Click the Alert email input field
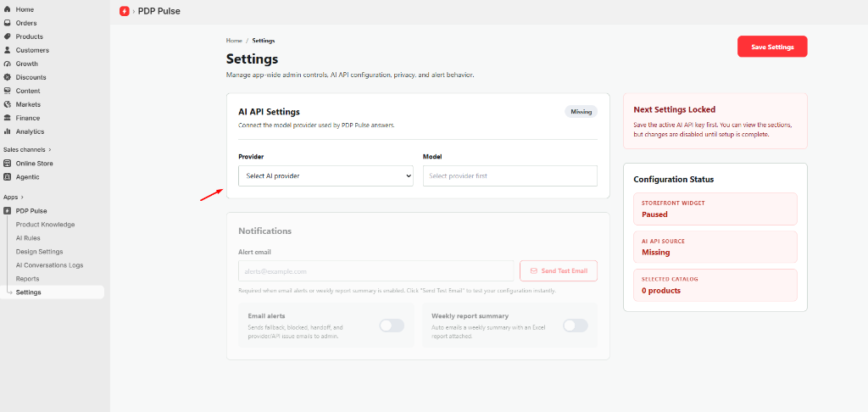Screen dimensions: 868x412 [x=376, y=271]
